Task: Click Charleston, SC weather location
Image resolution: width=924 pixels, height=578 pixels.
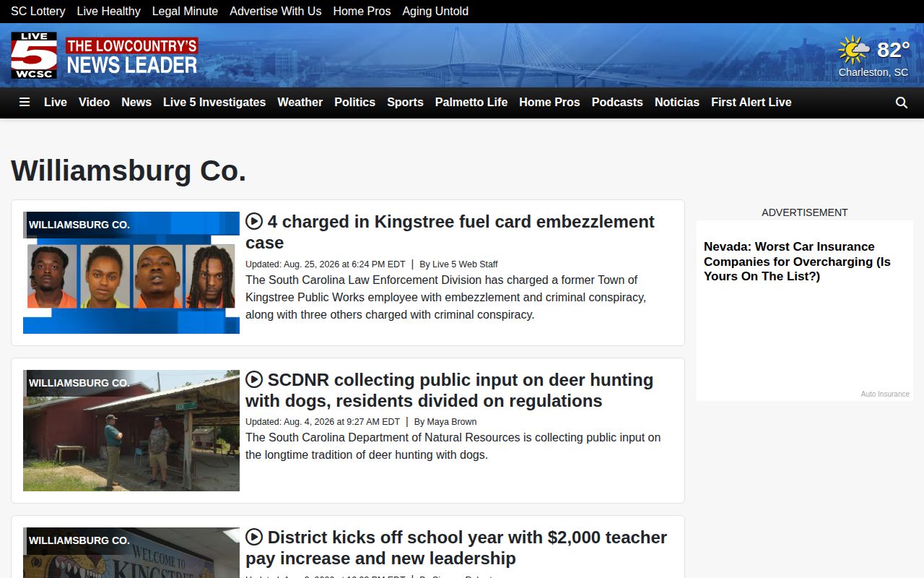Action: click(x=873, y=72)
